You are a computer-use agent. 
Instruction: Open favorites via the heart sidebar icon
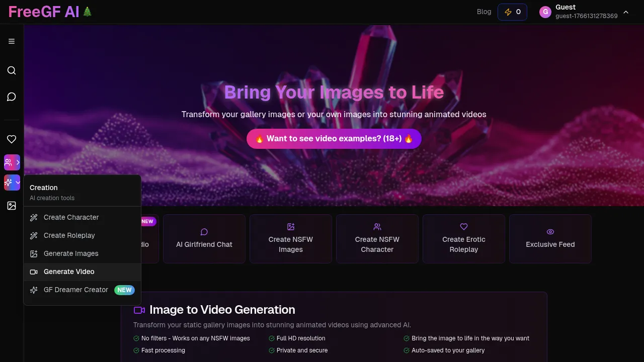[x=12, y=139]
